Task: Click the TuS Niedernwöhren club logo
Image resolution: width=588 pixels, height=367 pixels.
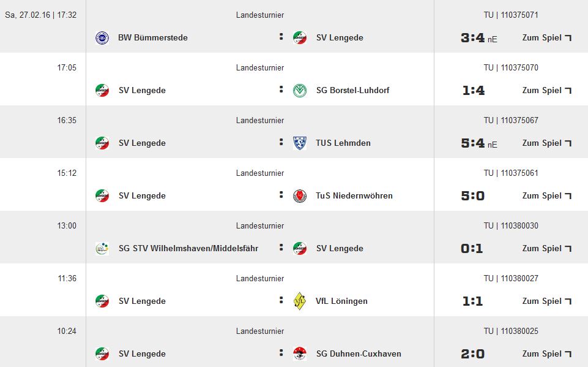Action: [300, 196]
